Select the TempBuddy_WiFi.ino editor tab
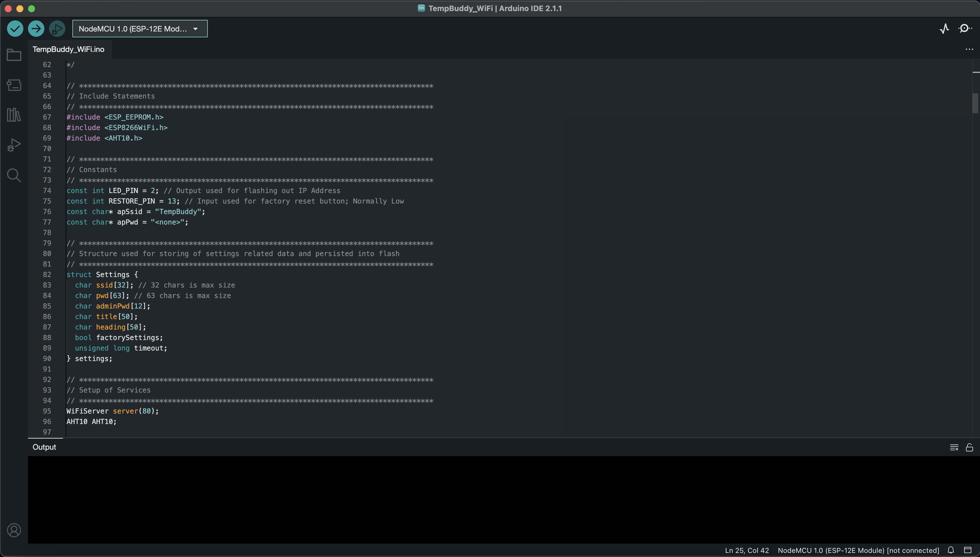 69,49
